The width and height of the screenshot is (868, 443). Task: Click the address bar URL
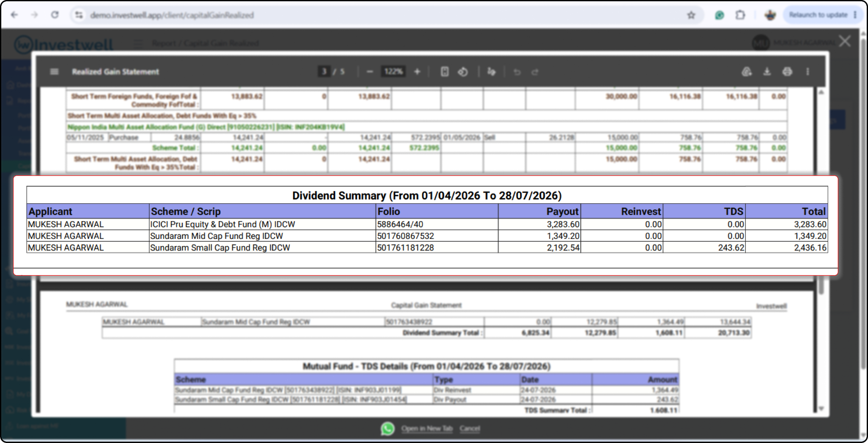point(172,15)
